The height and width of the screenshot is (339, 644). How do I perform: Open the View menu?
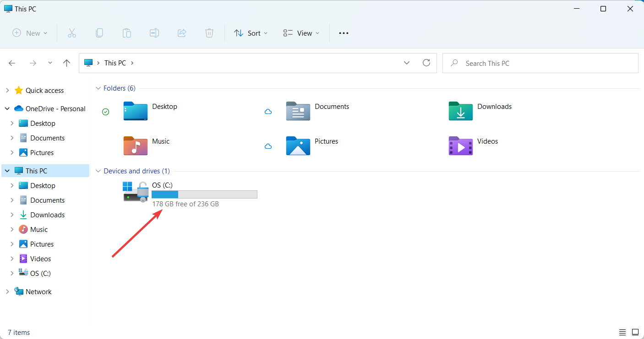click(x=301, y=32)
